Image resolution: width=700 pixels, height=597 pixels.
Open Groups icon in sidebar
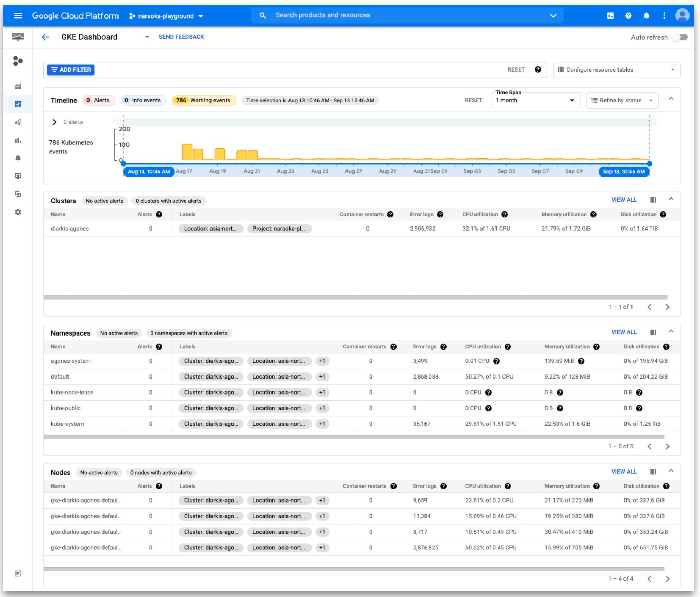coord(18,194)
